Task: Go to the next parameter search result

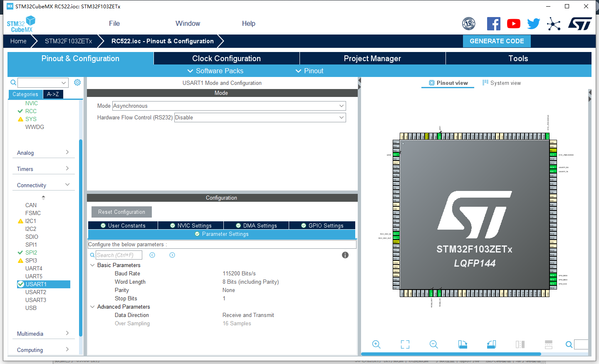Action: coord(172,255)
